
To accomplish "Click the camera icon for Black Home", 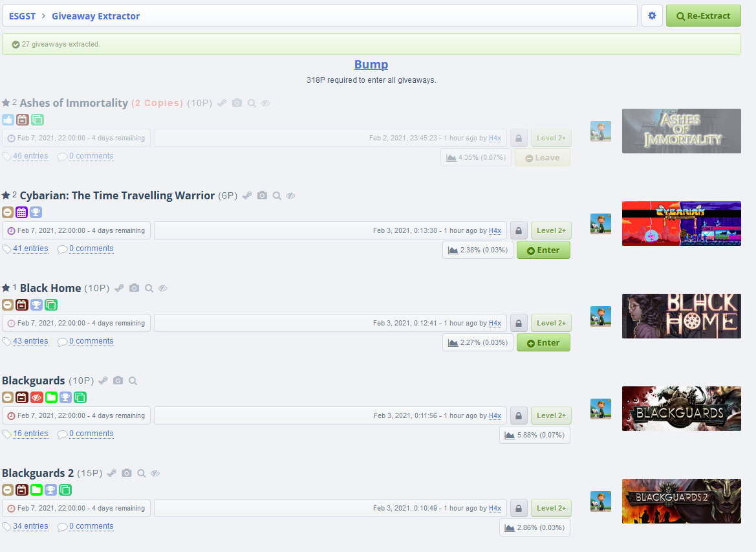I will click(x=134, y=288).
